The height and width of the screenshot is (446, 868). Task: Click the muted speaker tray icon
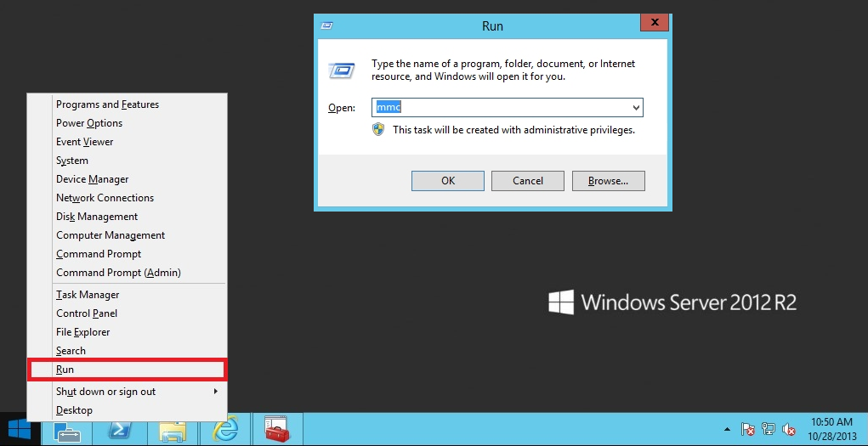789,430
